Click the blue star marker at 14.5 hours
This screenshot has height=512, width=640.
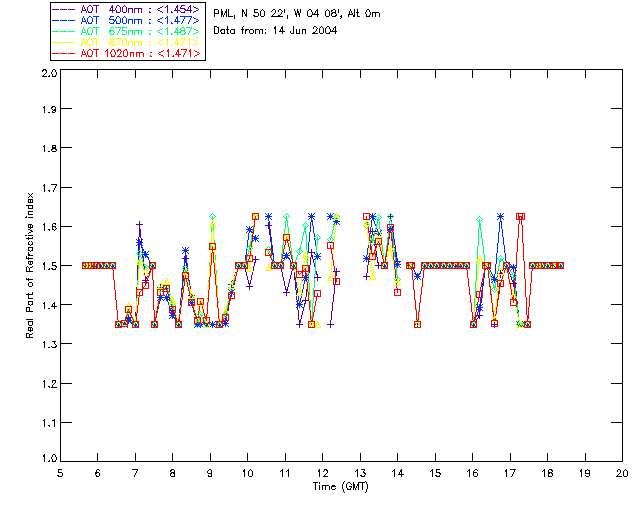[x=418, y=276]
